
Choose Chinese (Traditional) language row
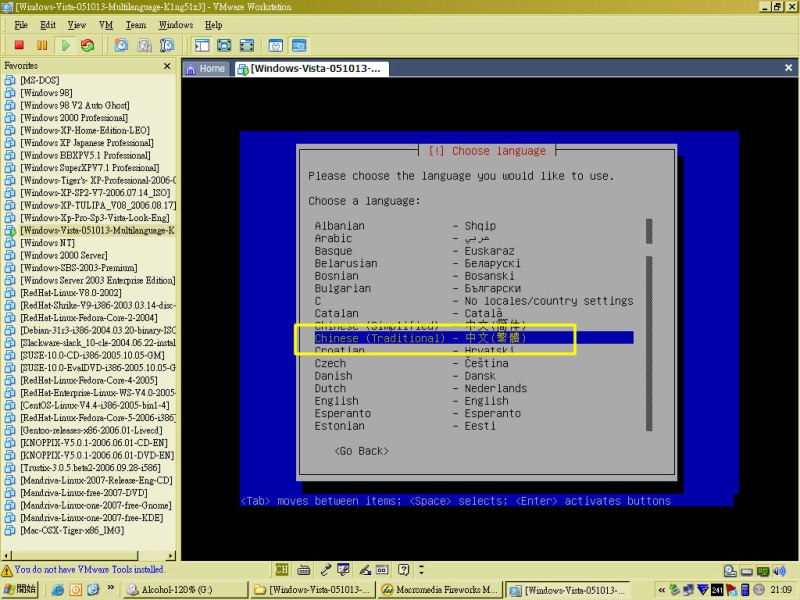click(473, 338)
